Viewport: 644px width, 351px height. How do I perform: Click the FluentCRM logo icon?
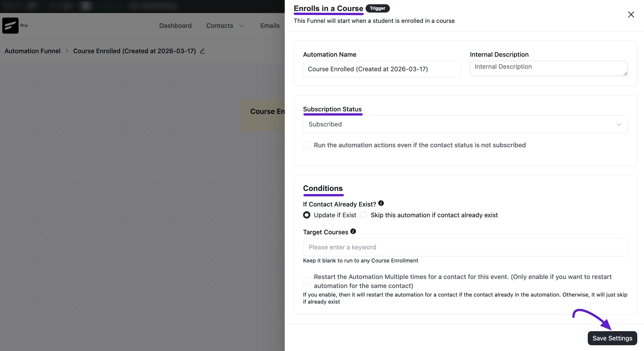10,25
